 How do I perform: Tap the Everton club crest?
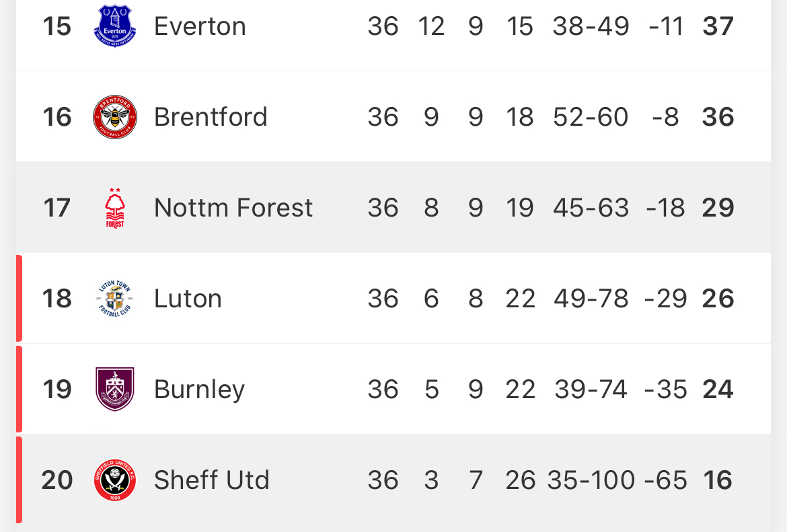click(x=115, y=26)
